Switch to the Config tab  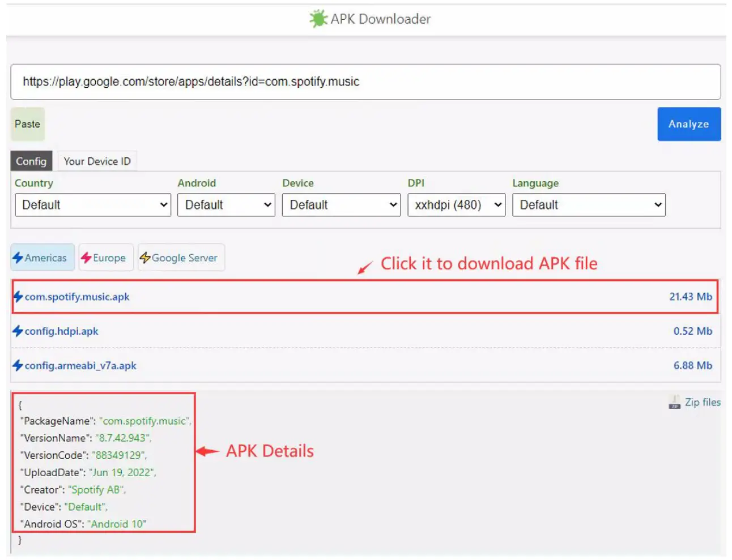(31, 161)
